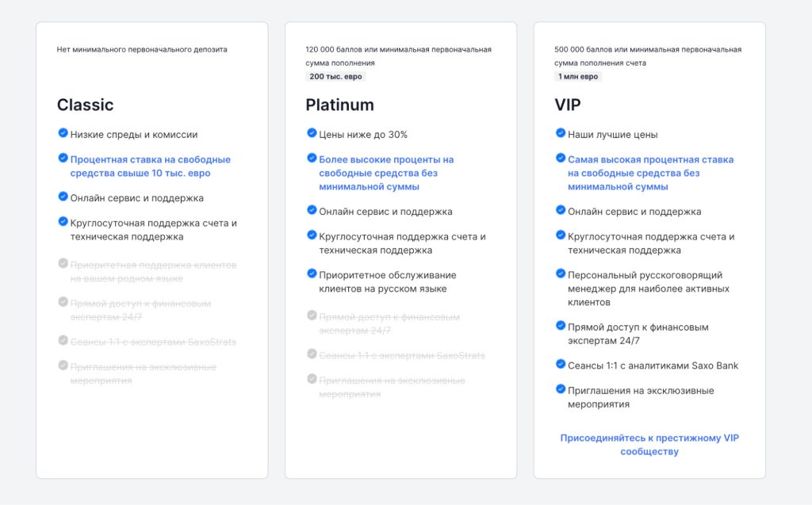The width and height of the screenshot is (812, 505).
Task: Click the check icon next to Сеансы 1:1 с аналитиками Saxo Bank
Action: (561, 364)
